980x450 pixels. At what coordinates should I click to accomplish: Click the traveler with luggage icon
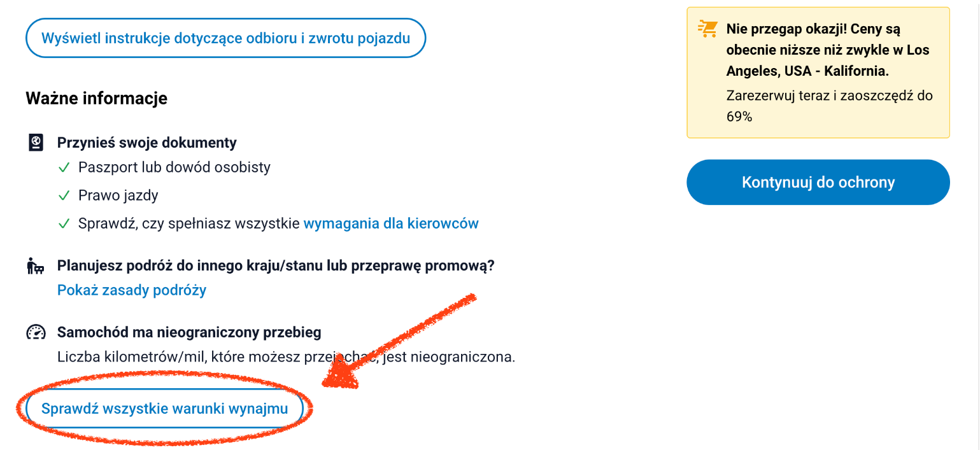point(36,265)
